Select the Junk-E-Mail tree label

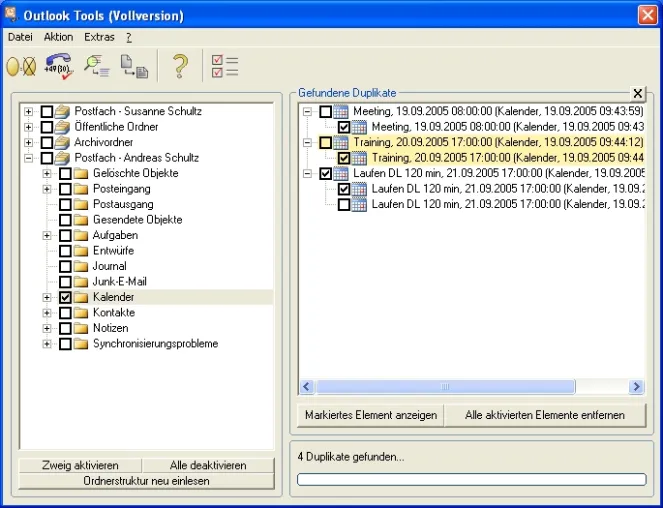point(120,282)
